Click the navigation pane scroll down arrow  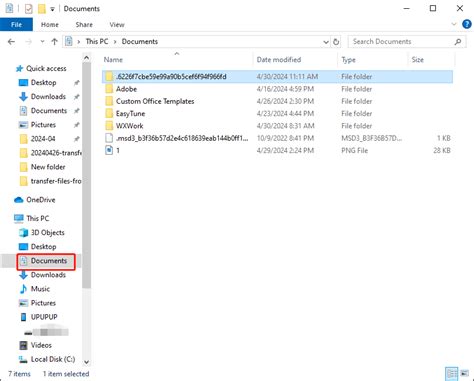[86, 362]
